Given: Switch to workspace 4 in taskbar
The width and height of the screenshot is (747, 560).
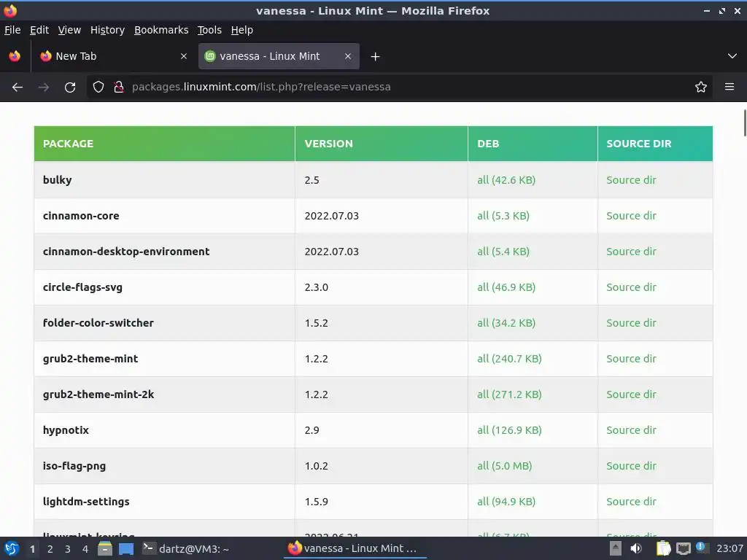Looking at the screenshot, I should tap(85, 549).
